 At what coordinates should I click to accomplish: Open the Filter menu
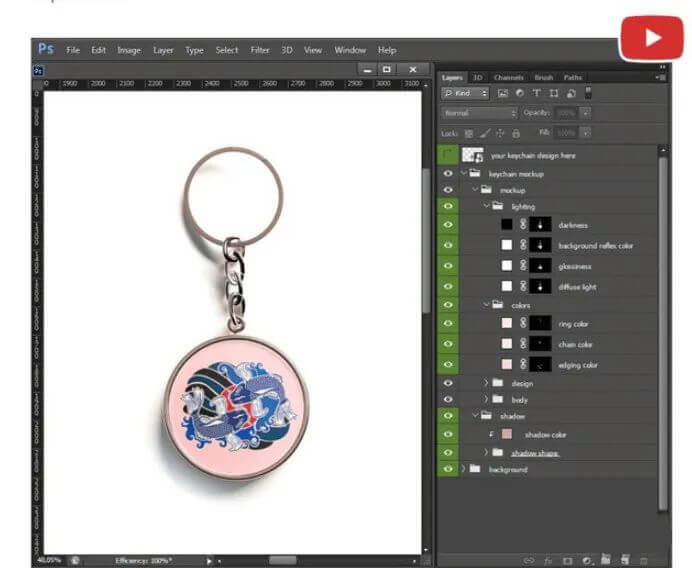[x=260, y=50]
